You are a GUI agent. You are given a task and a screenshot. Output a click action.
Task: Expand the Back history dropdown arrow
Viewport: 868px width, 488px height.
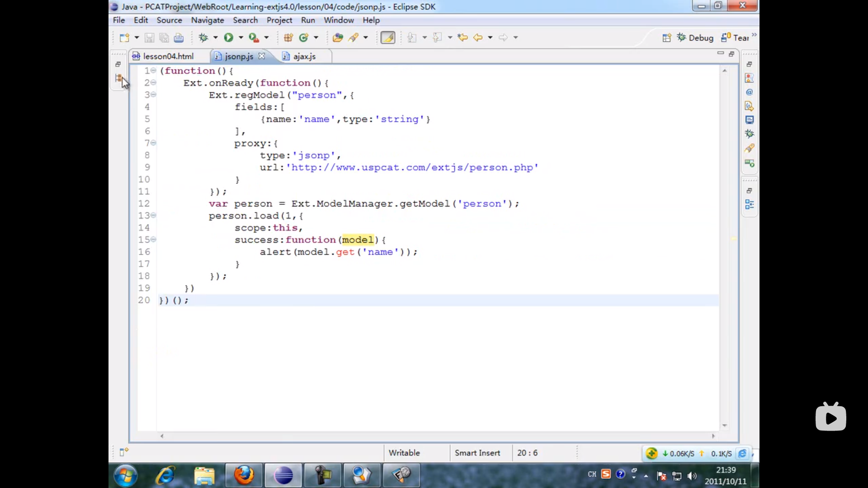490,38
